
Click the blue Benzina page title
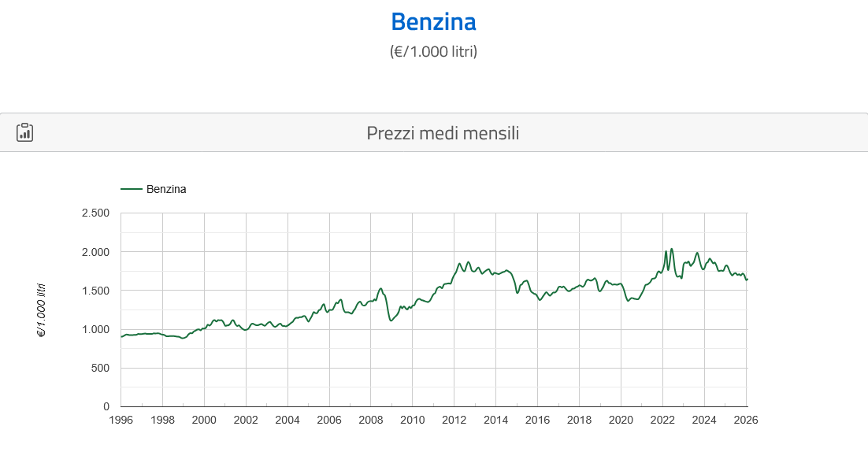433,21
